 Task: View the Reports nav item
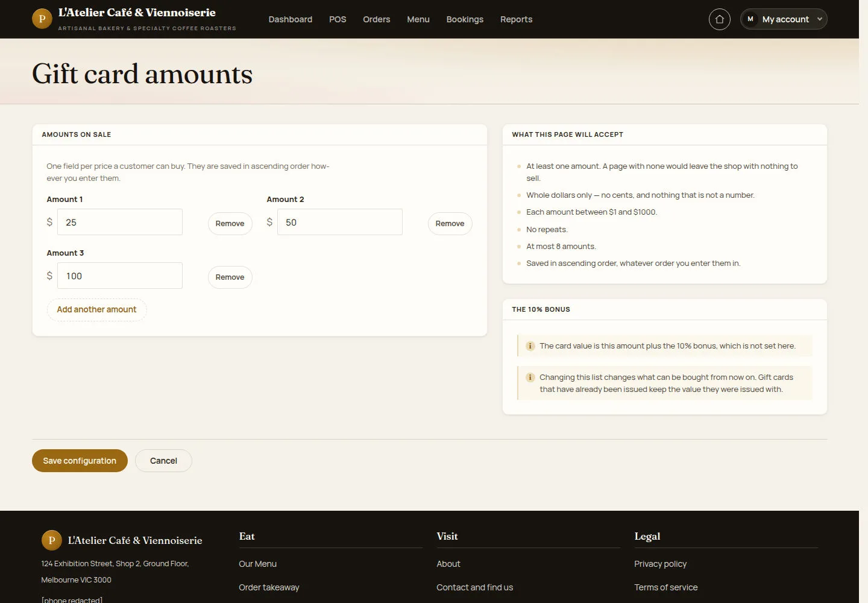click(x=517, y=19)
